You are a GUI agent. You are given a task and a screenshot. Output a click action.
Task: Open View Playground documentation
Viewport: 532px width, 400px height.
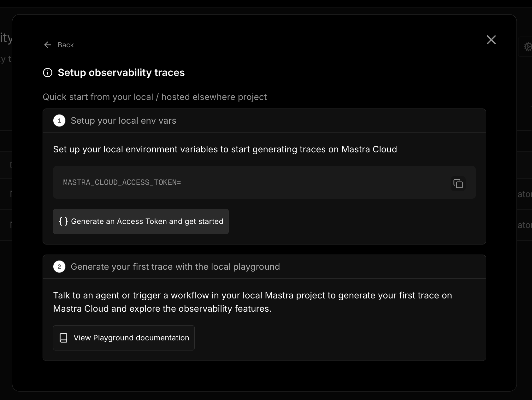[x=131, y=338]
